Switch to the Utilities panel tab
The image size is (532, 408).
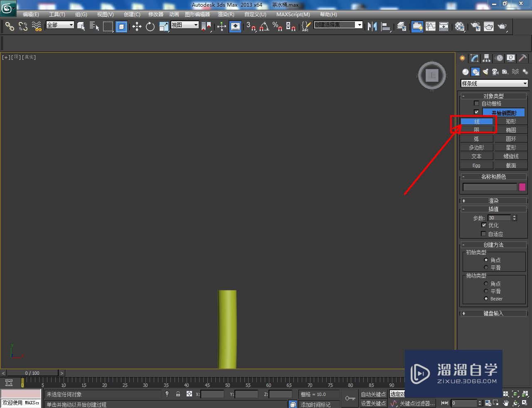[522, 58]
